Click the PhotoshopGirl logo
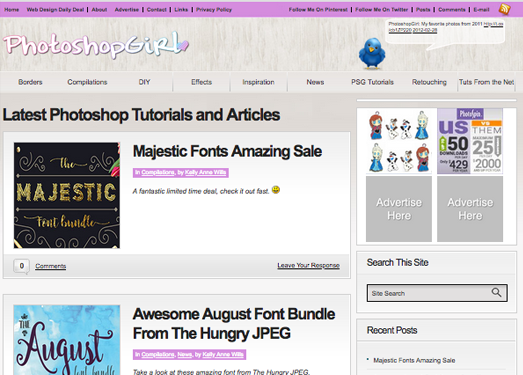523x375 pixels. [96, 45]
